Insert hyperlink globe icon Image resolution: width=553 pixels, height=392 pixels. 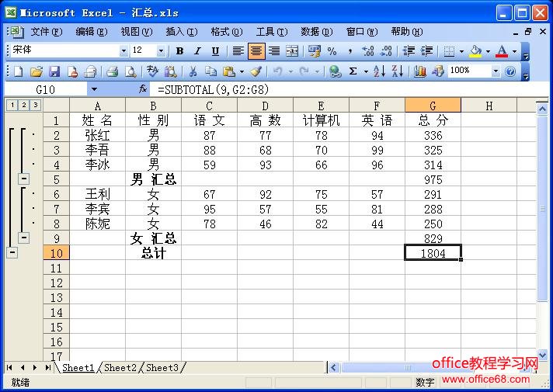[335, 71]
